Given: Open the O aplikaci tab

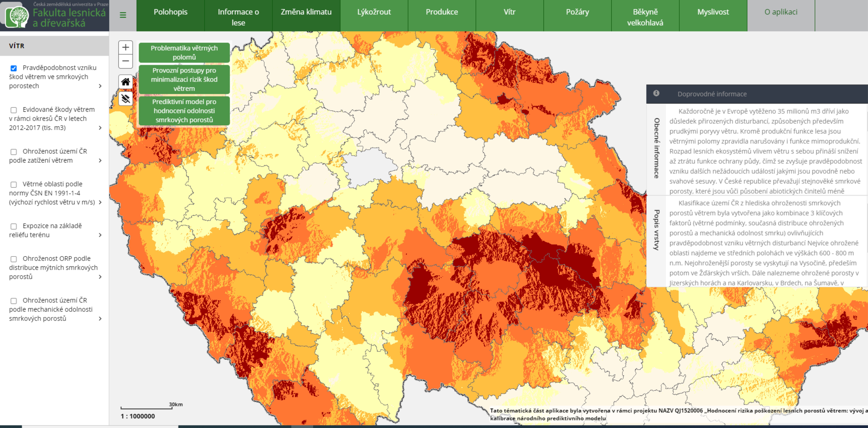Looking at the screenshot, I should click(781, 15).
